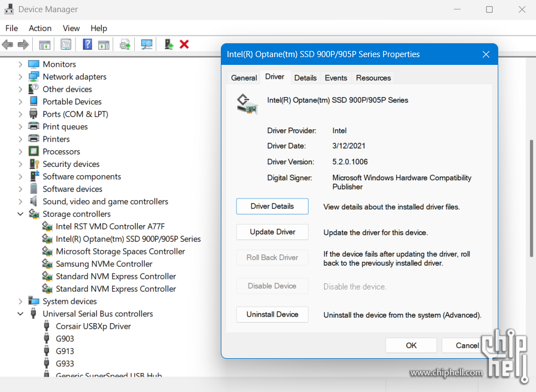
Task: Click the Properties toolbar icon
Action: pos(66,44)
